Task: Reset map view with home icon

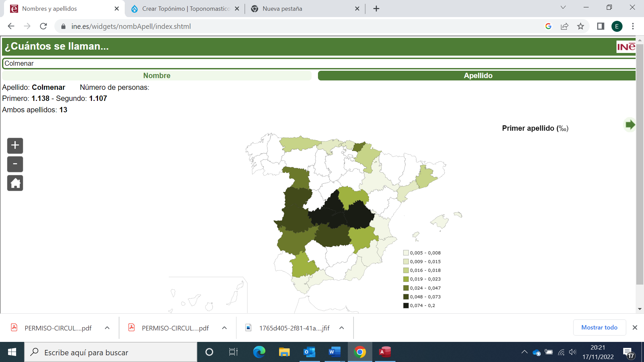Action: [x=15, y=183]
